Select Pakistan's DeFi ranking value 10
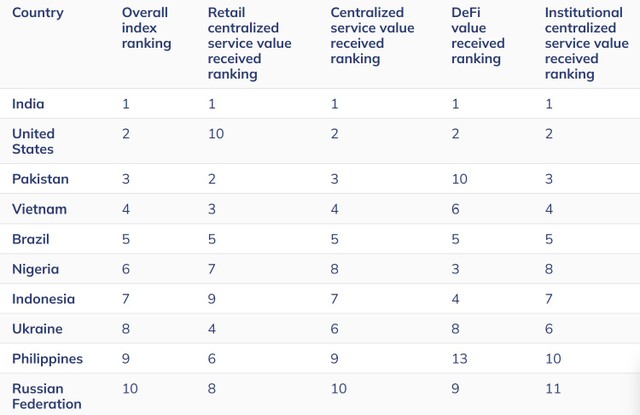This screenshot has height=415, width=640. click(459, 178)
